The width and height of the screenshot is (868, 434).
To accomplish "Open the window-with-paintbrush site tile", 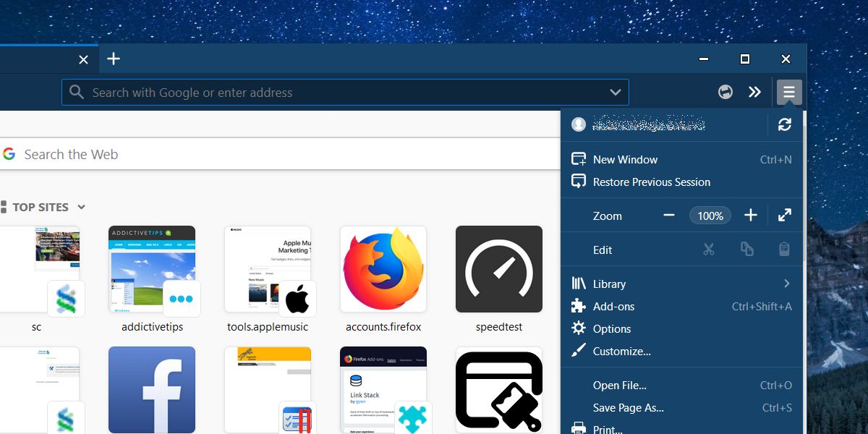I will (x=499, y=390).
